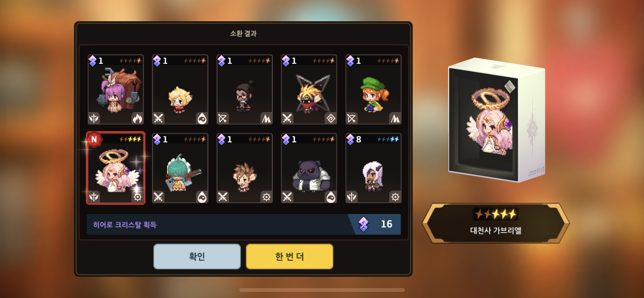This screenshot has height=298, width=644.
Task: Click the 히어로 크리스탈 획득 crystal total bar
Action: [x=244, y=224]
